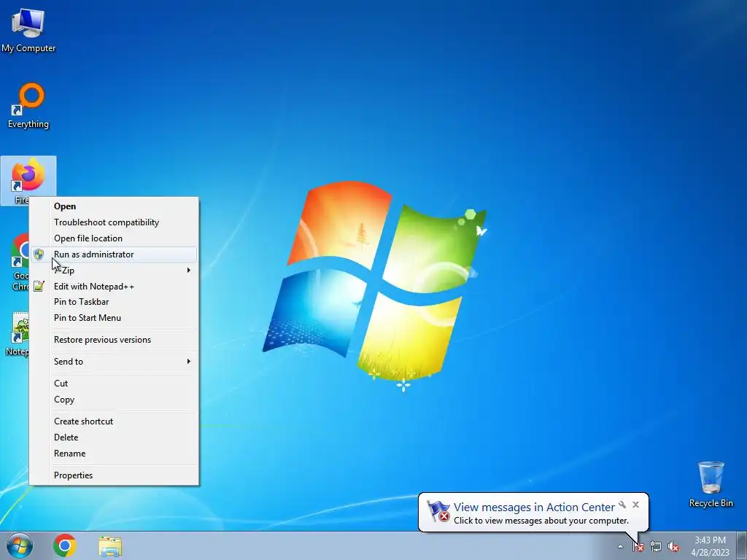Choose Cut from the context menu
The width and height of the screenshot is (747, 560).
pyautogui.click(x=114, y=384)
